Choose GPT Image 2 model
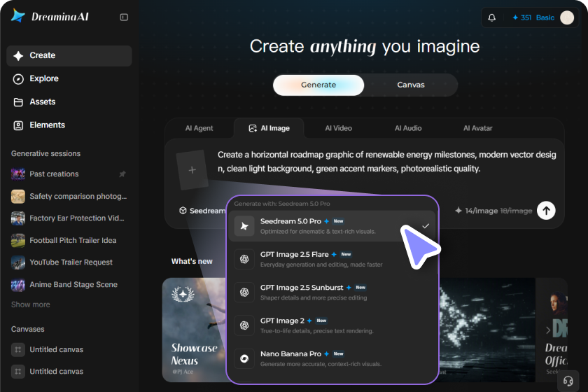 point(332,325)
